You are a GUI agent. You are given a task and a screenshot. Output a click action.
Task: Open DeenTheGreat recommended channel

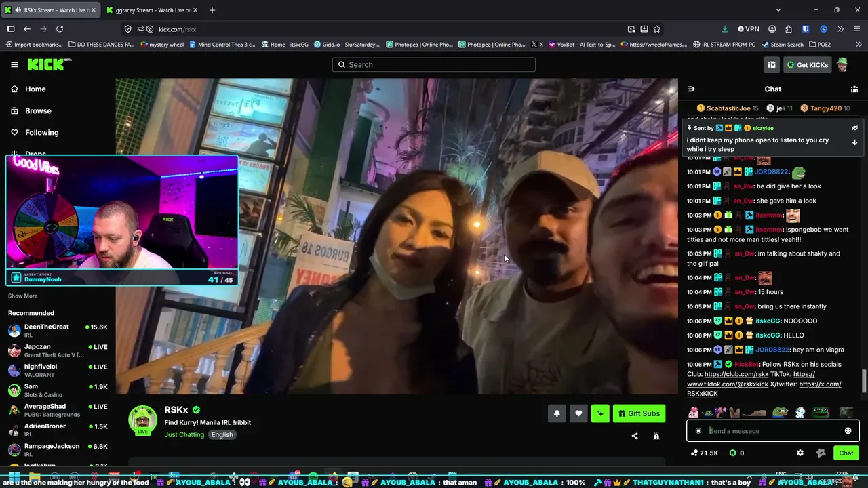pos(58,331)
